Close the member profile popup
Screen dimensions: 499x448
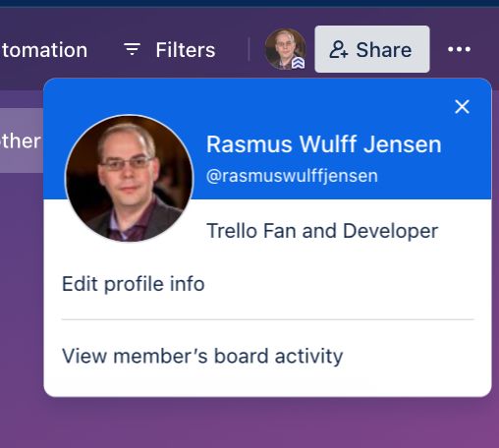tap(462, 107)
